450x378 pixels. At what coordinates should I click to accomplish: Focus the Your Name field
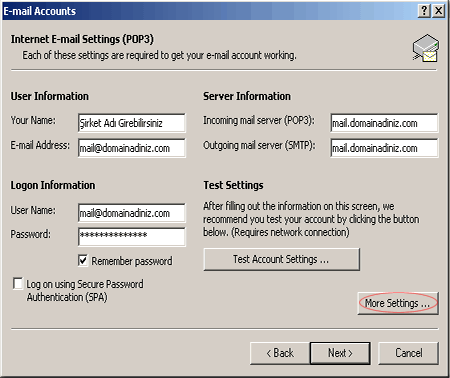pos(132,123)
